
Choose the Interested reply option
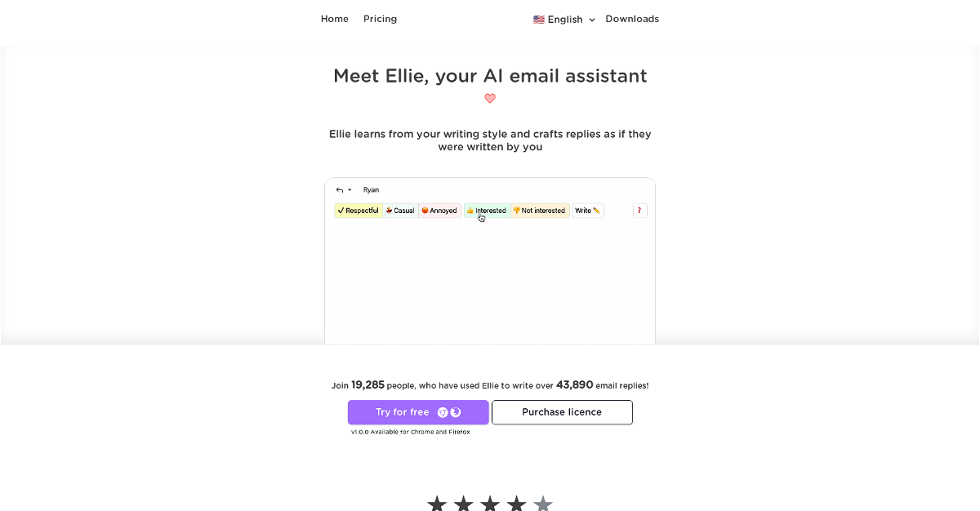coord(487,211)
